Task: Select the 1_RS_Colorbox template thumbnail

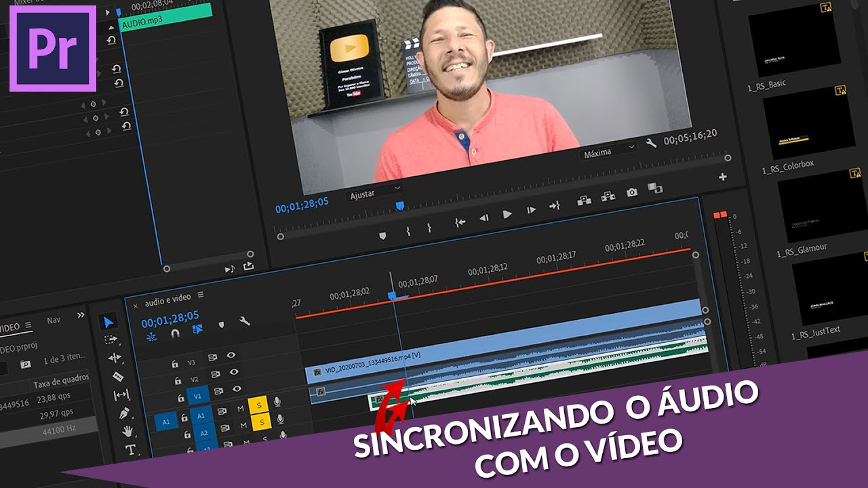Action: [810, 123]
